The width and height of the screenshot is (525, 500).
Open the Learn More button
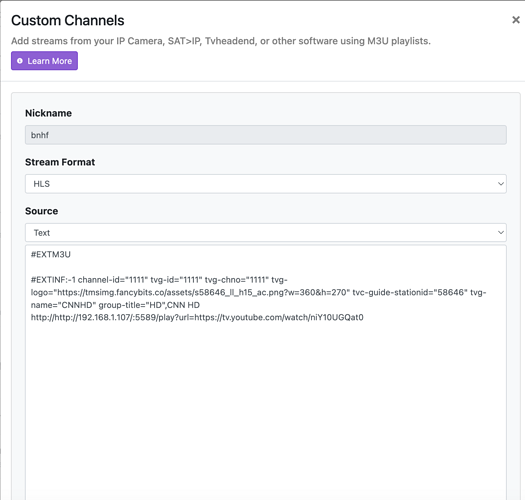pos(45,61)
